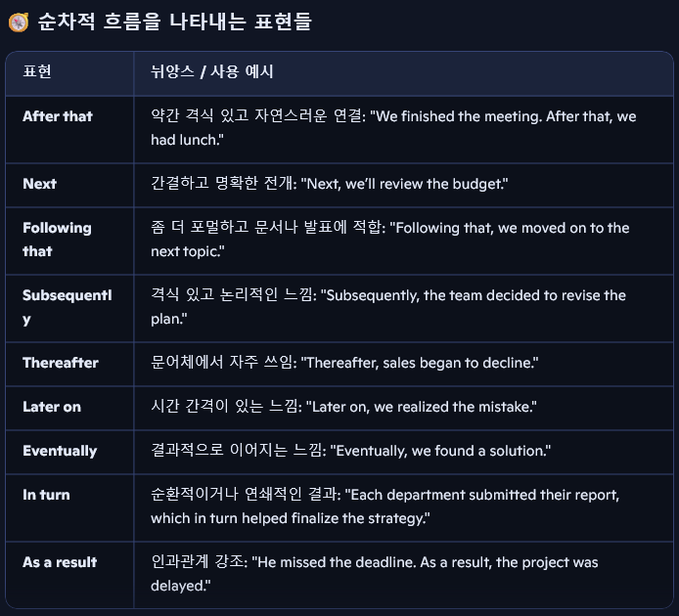
Task: Click the Later on expression cell
Action: 52,407
